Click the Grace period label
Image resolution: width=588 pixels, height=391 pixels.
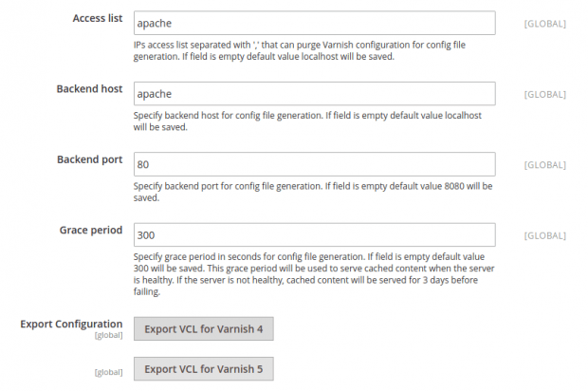pyautogui.click(x=91, y=229)
